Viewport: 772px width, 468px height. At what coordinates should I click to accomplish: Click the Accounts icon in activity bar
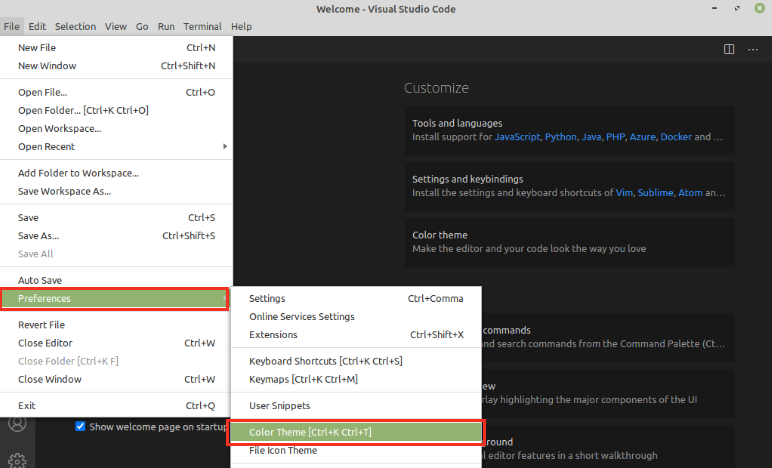pyautogui.click(x=17, y=424)
